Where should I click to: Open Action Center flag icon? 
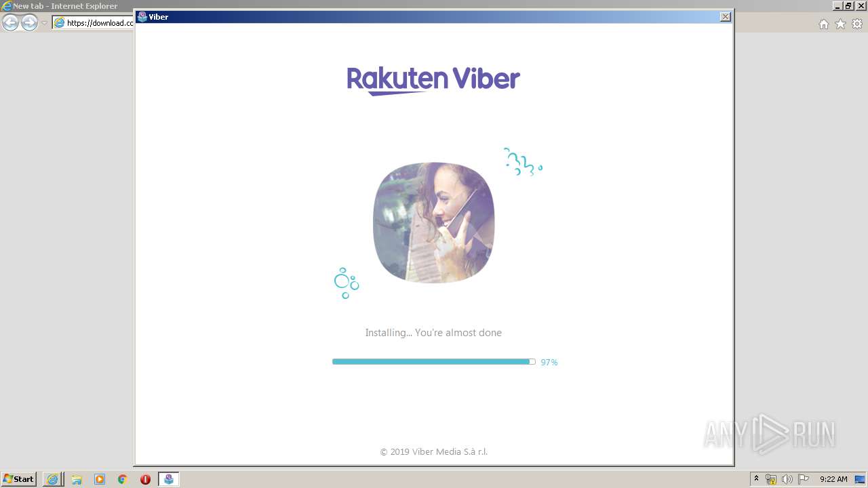[x=804, y=479]
